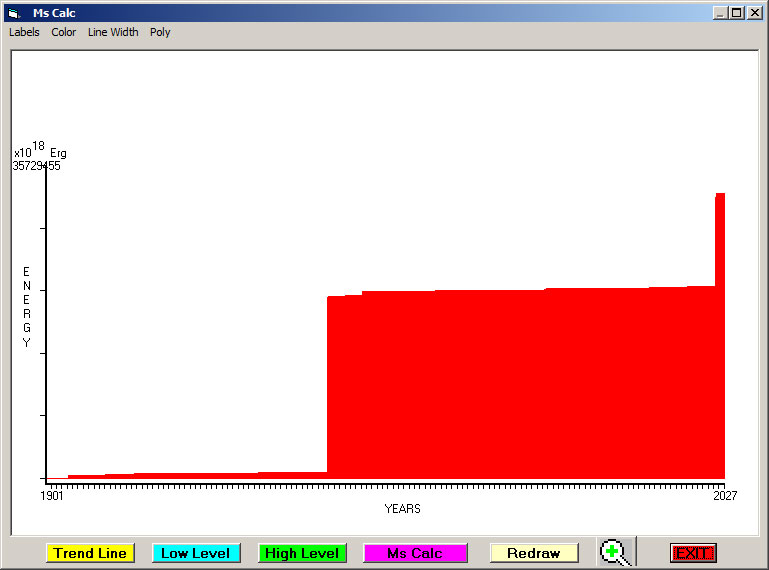This screenshot has height=570, width=769.
Task: Hit the Redraw button
Action: coord(534,553)
